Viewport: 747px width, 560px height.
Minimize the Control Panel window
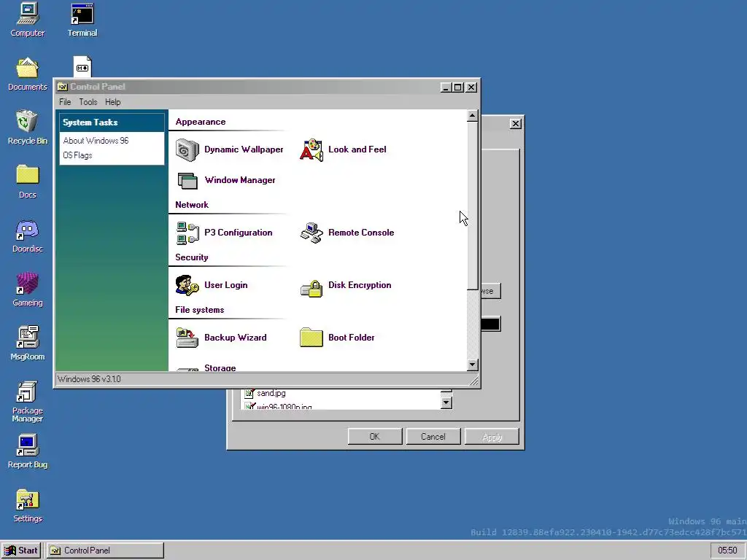pos(446,87)
